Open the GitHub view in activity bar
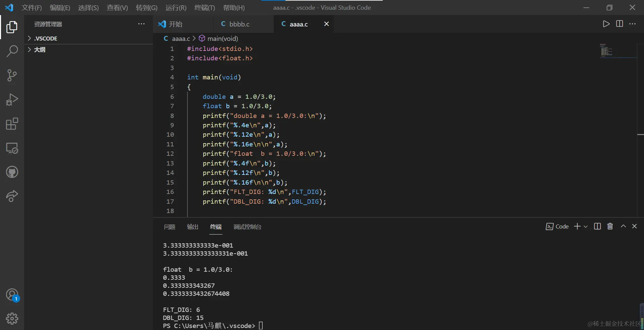Image resolution: width=644 pixels, height=330 pixels. click(12, 172)
